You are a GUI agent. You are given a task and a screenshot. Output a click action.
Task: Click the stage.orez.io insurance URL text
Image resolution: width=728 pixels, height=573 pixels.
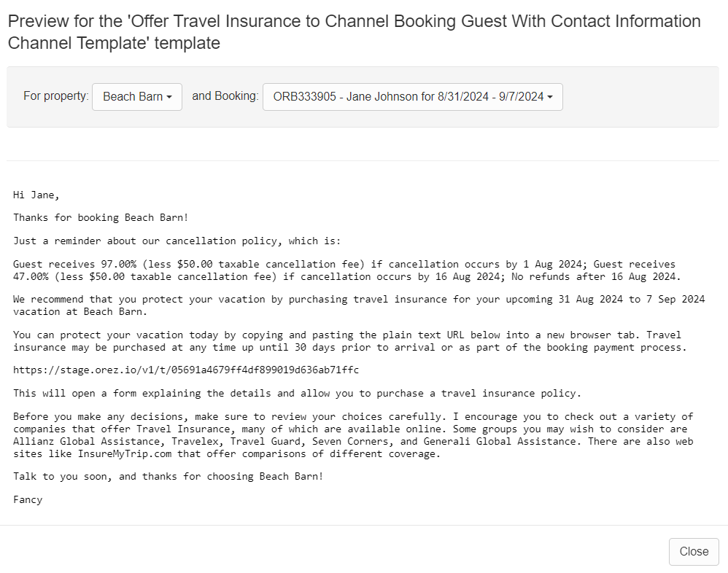coord(186,370)
